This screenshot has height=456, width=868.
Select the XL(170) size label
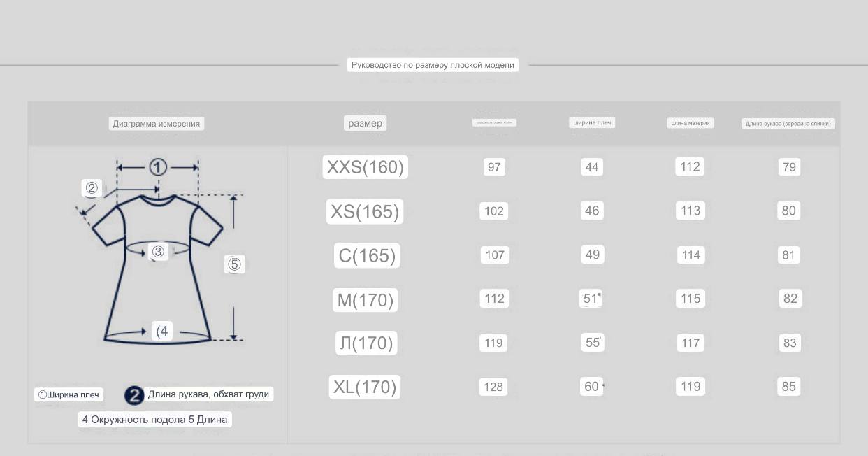(x=365, y=387)
